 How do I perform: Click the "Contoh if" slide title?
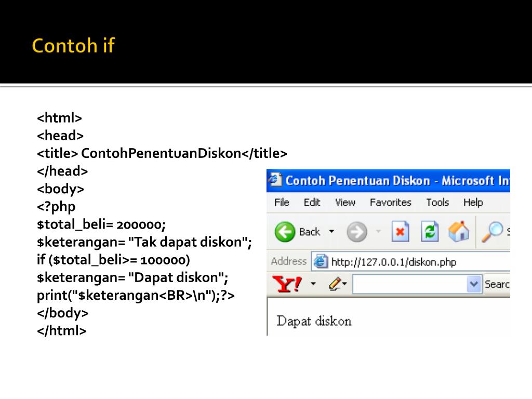pyautogui.click(x=73, y=46)
